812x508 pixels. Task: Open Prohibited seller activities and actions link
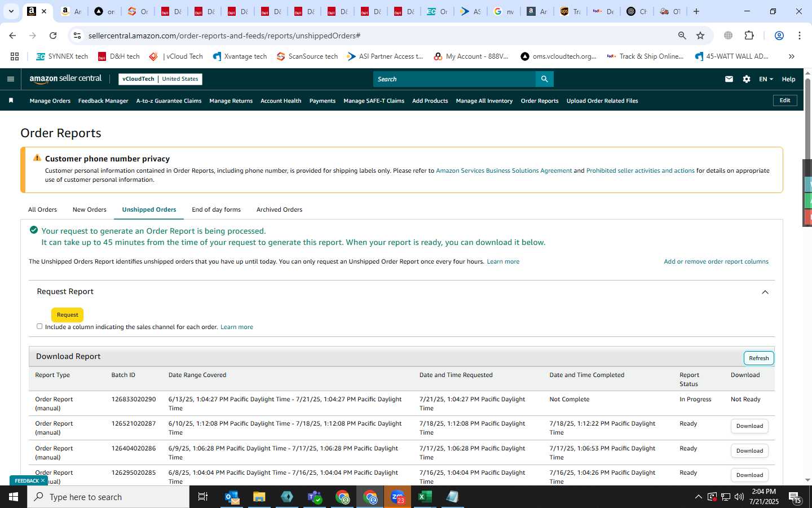coord(640,170)
